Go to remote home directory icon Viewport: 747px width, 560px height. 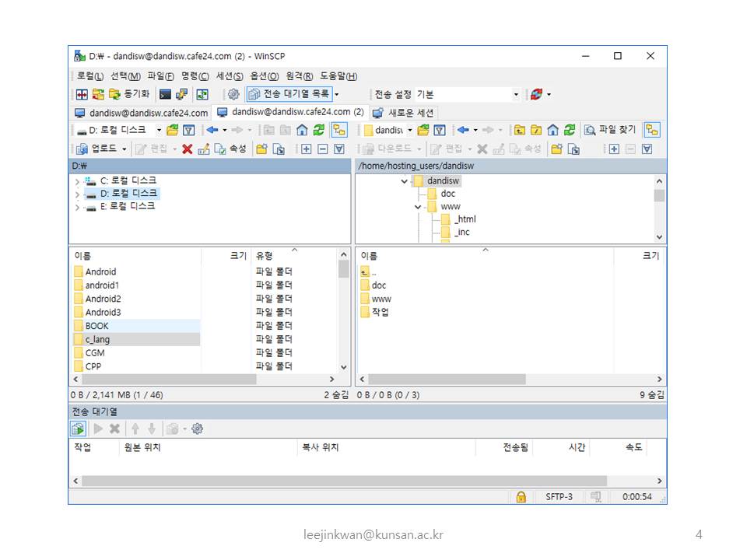pyautogui.click(x=552, y=131)
